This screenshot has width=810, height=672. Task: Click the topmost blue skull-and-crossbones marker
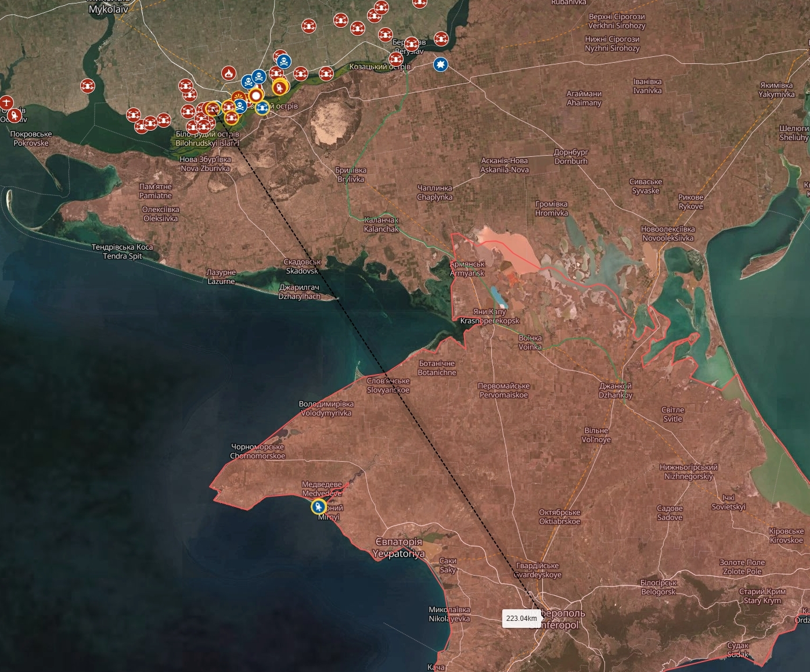284,60
